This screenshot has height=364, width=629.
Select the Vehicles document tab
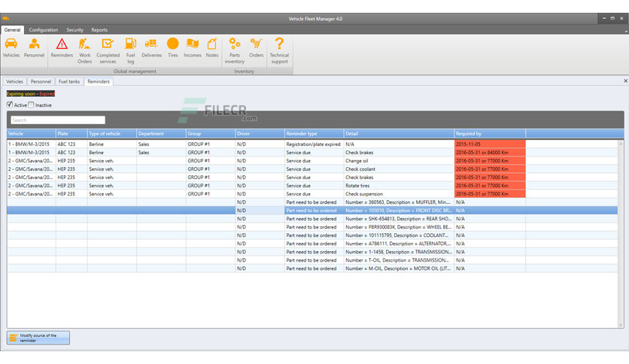(14, 81)
